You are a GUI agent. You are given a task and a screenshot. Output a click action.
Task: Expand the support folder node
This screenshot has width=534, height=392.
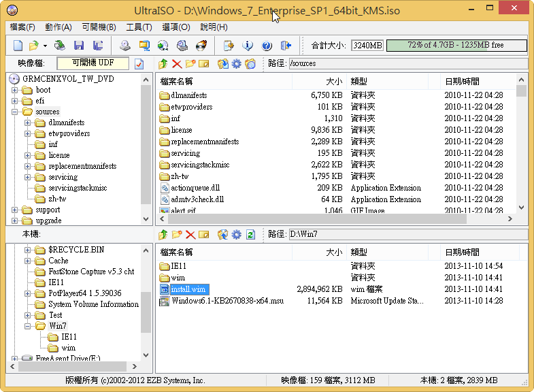click(15, 210)
